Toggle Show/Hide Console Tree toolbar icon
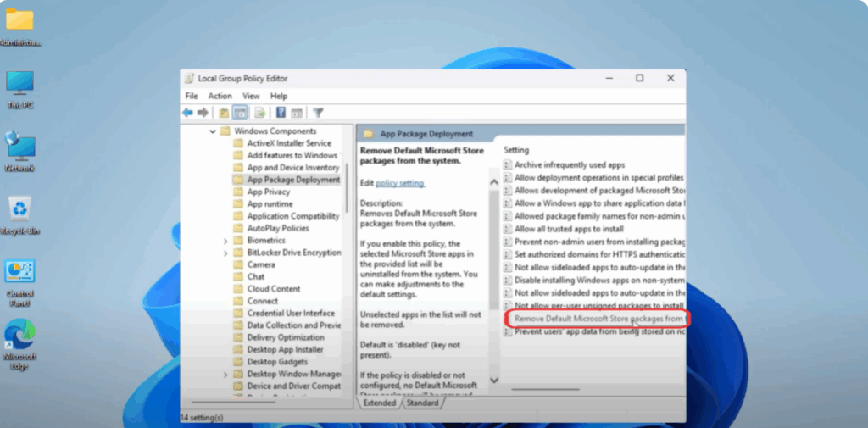The width and height of the screenshot is (868, 428). (240, 113)
